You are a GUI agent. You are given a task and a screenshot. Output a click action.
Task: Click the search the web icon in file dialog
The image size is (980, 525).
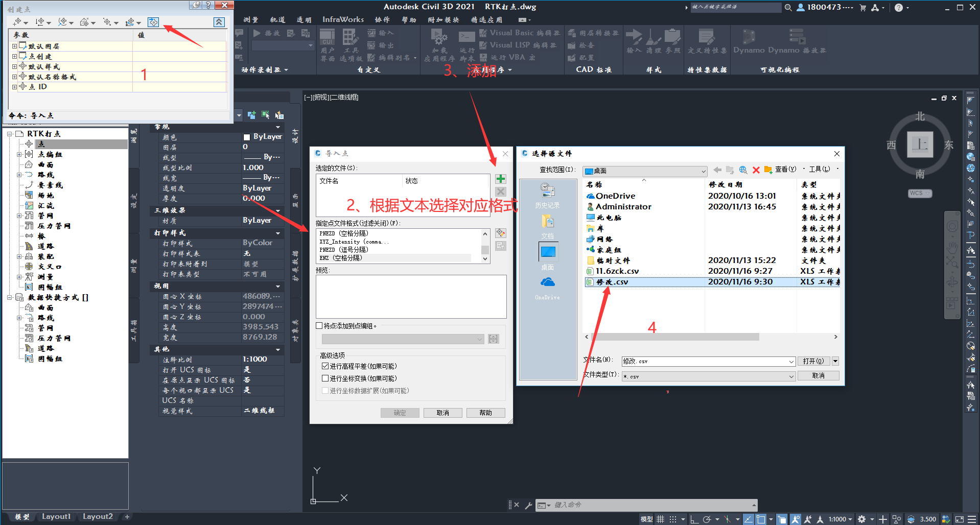[743, 170]
